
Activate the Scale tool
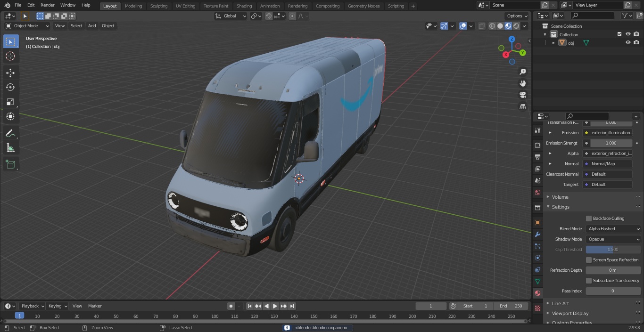click(x=10, y=102)
